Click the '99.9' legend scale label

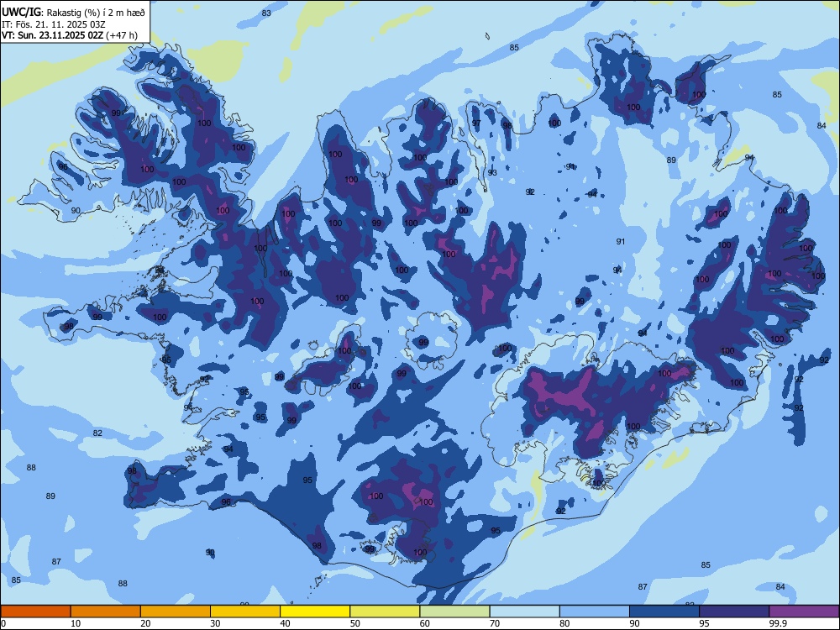coord(778,623)
